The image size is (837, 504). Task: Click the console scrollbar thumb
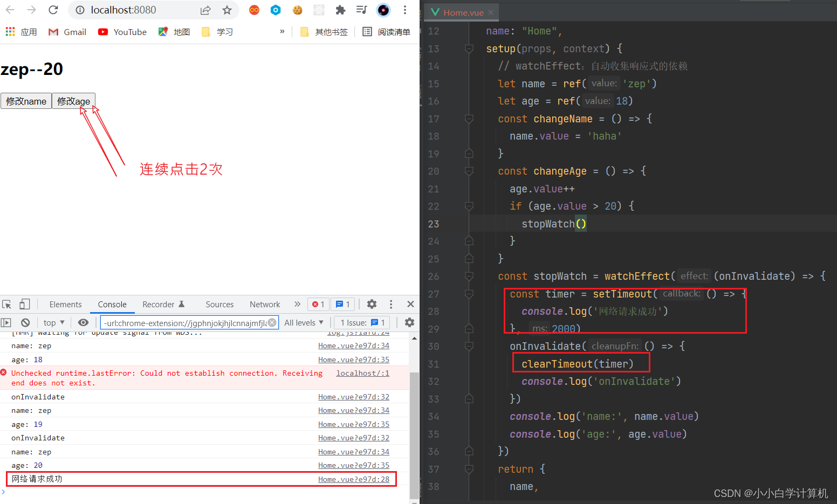[414, 435]
